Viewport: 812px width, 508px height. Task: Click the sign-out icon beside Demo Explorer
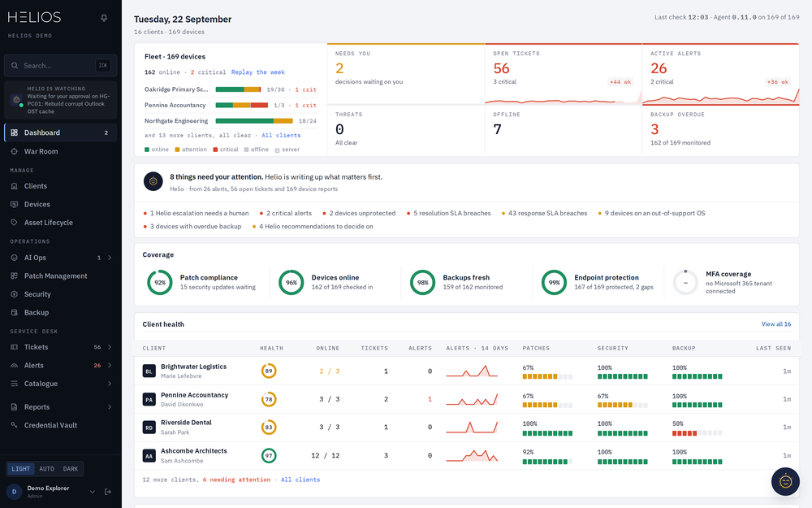tap(108, 492)
